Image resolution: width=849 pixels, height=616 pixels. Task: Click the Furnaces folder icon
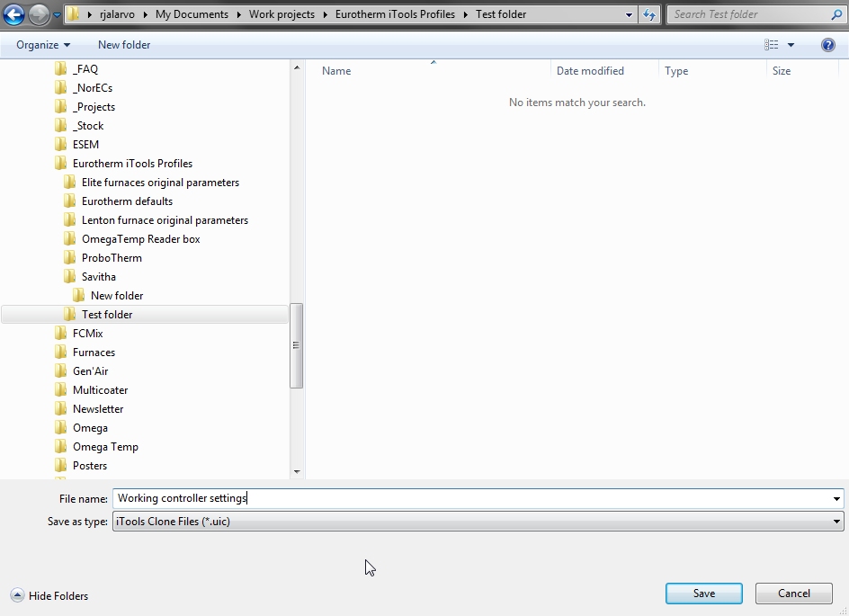tap(60, 352)
